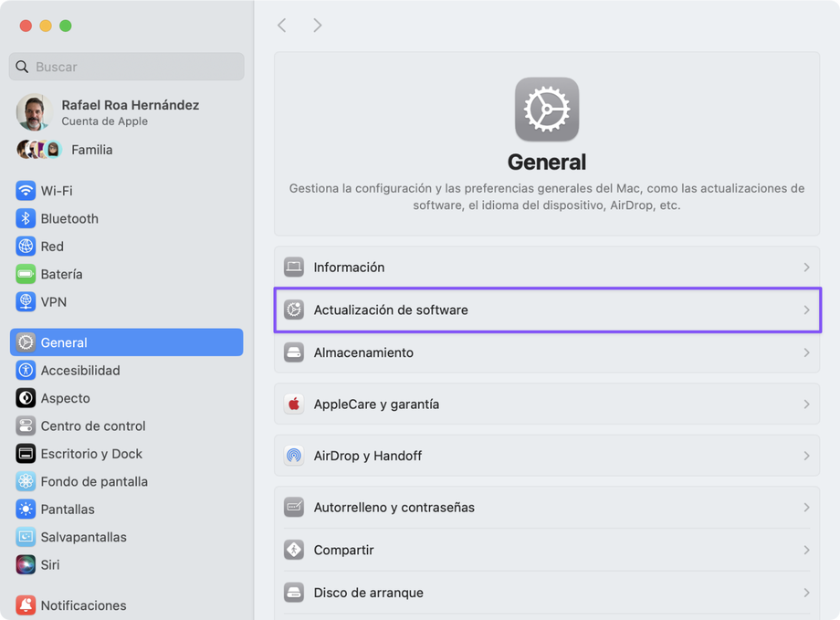840x620 pixels.
Task: Expand Información row chevron
Action: click(x=806, y=268)
